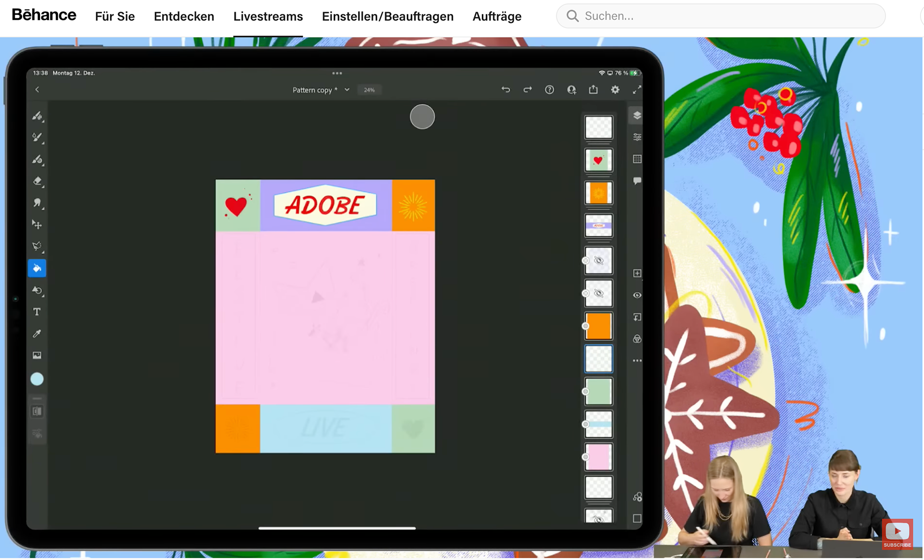Select the topmost empty layer thumbnail
Viewport: 924px width, 560px height.
point(598,127)
